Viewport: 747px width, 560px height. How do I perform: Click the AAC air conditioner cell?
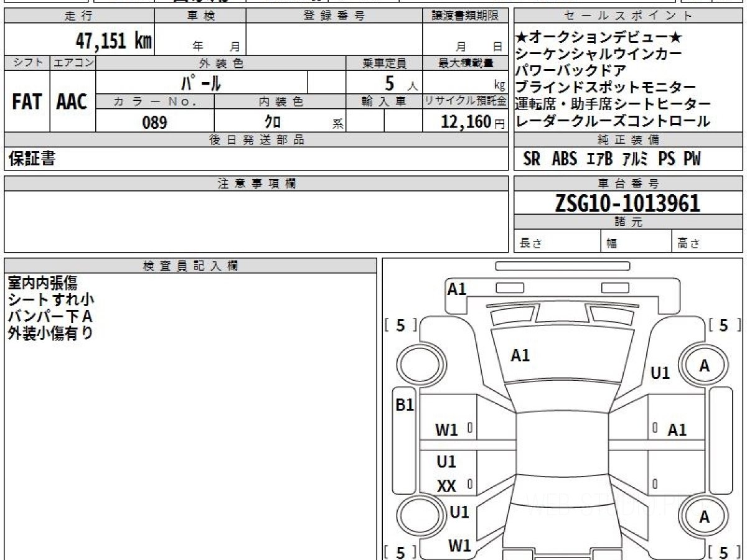click(x=72, y=102)
